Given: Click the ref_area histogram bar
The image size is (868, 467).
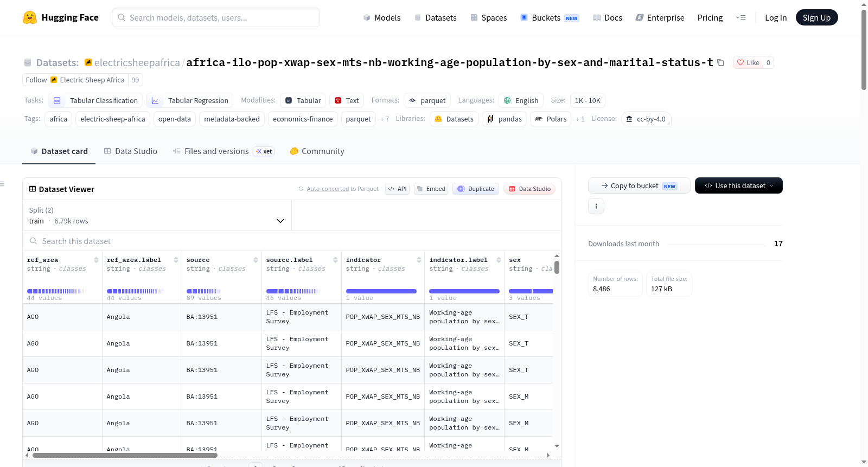Looking at the screenshot, I should point(55,291).
